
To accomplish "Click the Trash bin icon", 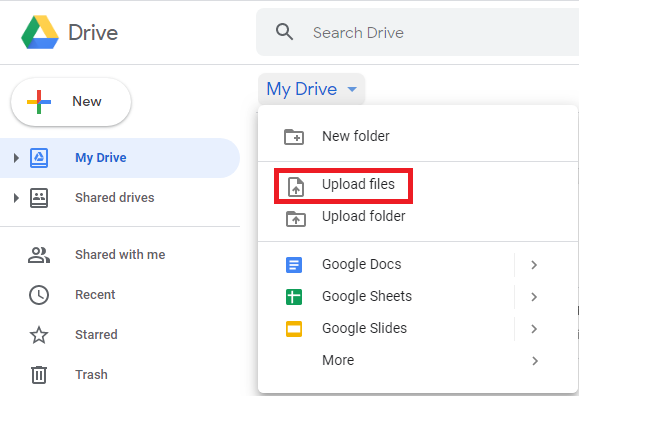I will click(x=39, y=375).
